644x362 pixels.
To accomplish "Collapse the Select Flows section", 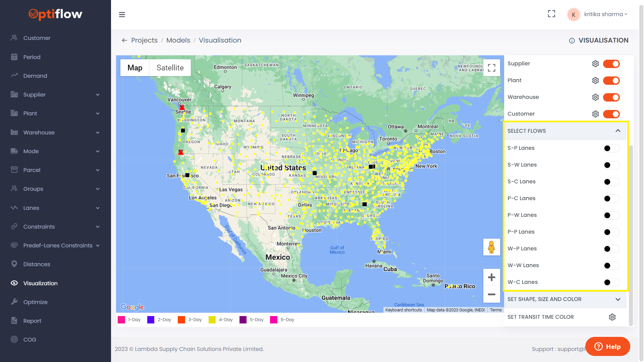I will click(x=618, y=131).
